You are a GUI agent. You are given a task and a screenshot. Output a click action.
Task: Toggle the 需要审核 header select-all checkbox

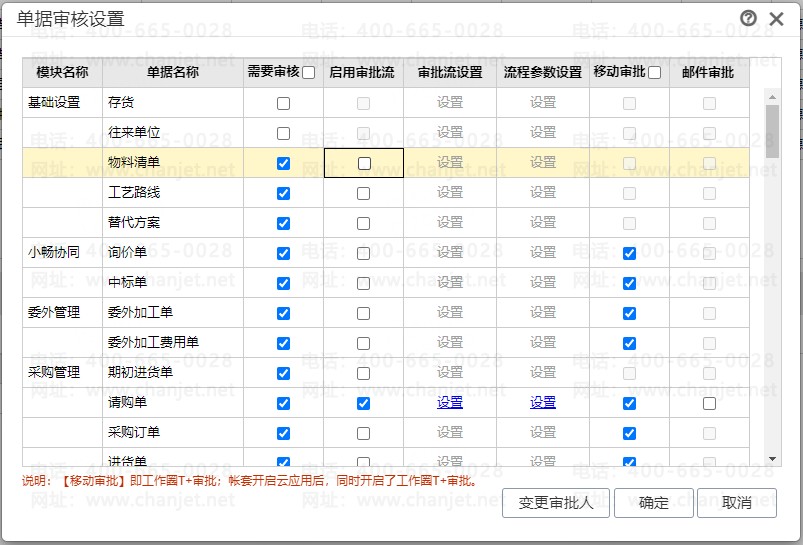click(x=308, y=73)
